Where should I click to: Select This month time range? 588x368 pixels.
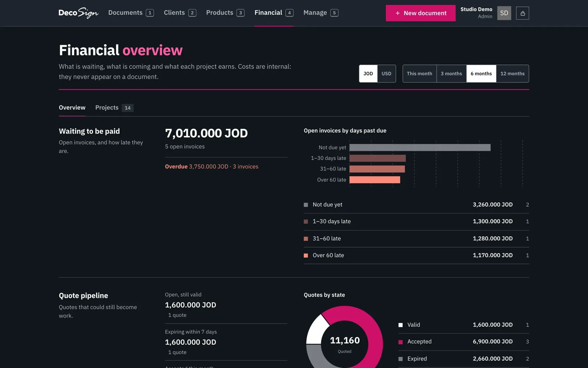click(419, 74)
